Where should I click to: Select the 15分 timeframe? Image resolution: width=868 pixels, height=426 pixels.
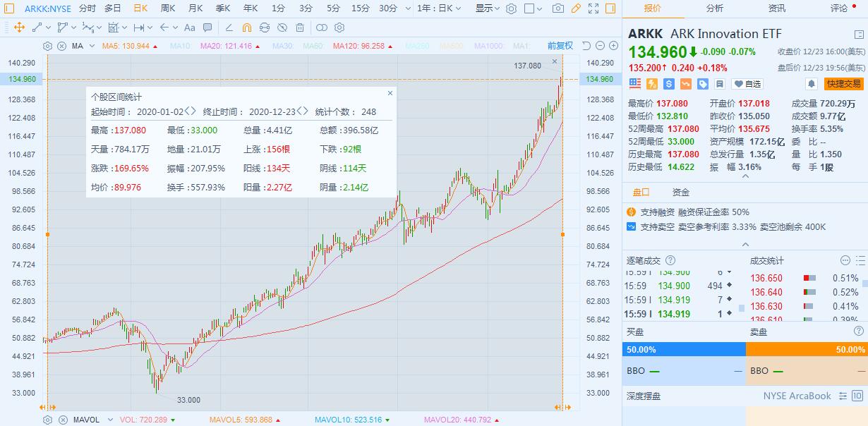361,8
